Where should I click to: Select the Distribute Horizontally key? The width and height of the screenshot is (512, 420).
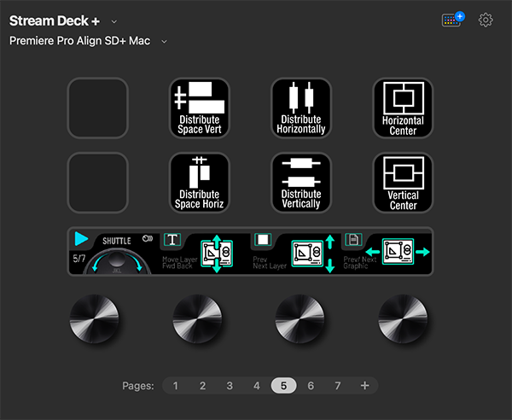tap(301, 108)
